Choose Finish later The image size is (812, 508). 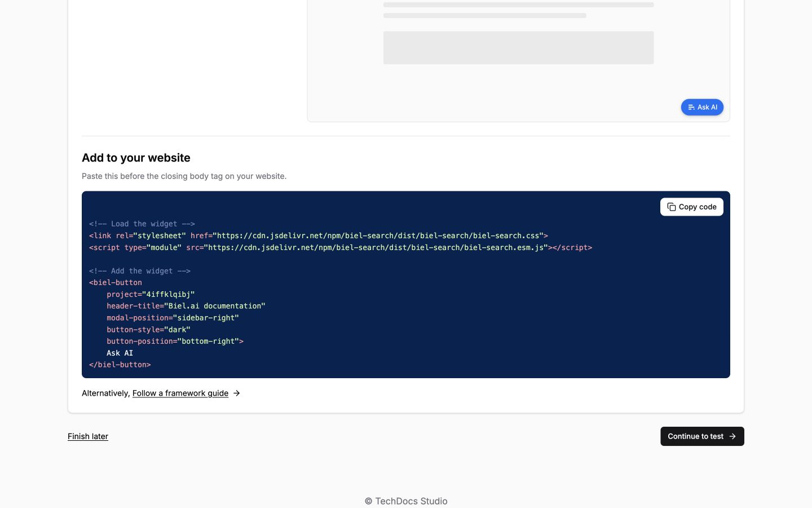click(x=88, y=436)
